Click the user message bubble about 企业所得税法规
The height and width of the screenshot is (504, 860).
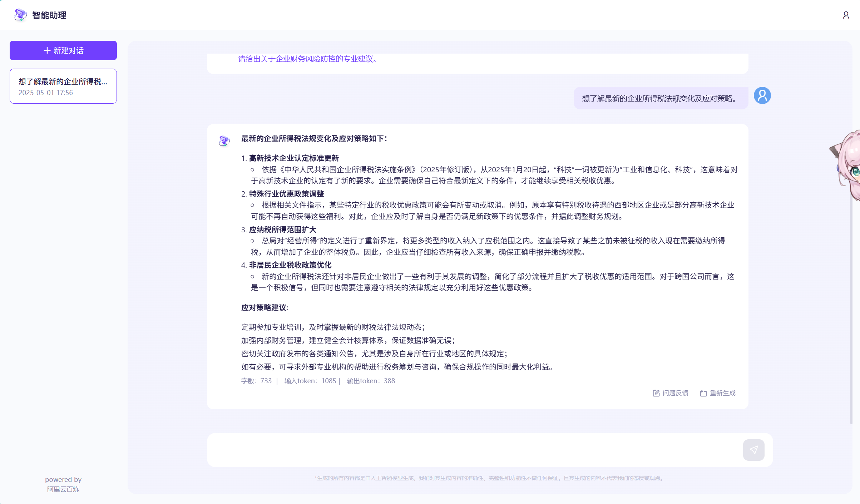(661, 98)
